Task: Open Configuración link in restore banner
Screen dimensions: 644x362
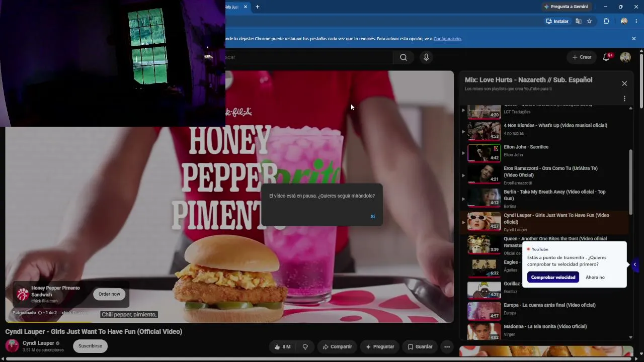Action: [447, 39]
